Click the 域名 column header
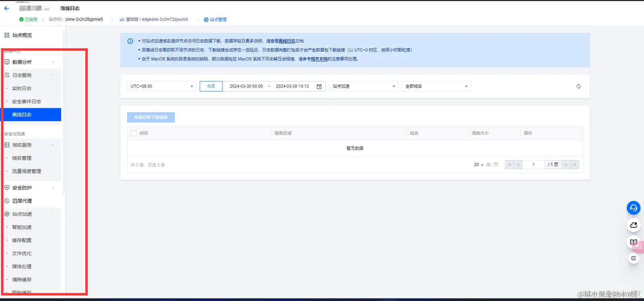Screen dimensions: 644x301 tap(414, 133)
